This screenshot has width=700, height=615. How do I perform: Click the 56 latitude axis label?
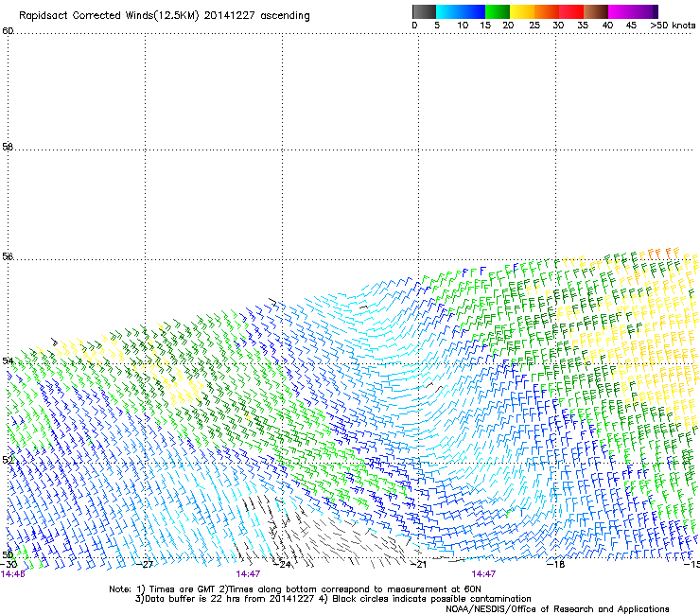(8, 256)
